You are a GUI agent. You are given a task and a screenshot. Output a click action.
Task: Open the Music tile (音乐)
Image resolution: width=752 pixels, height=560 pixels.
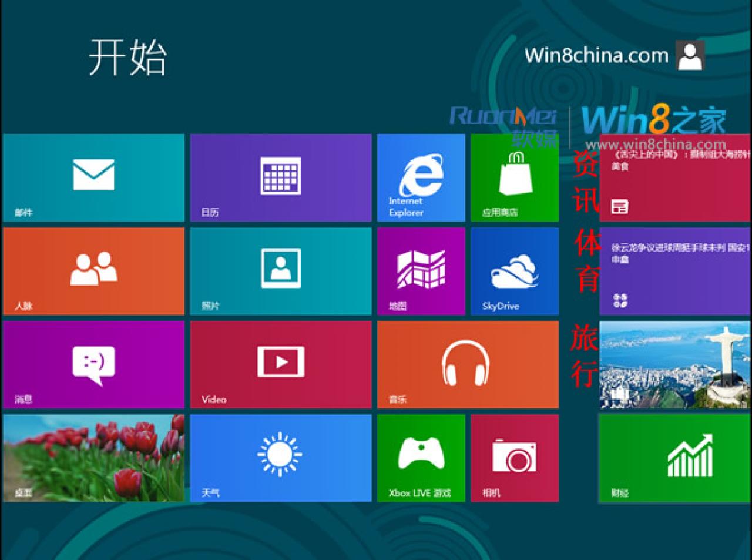coord(468,364)
